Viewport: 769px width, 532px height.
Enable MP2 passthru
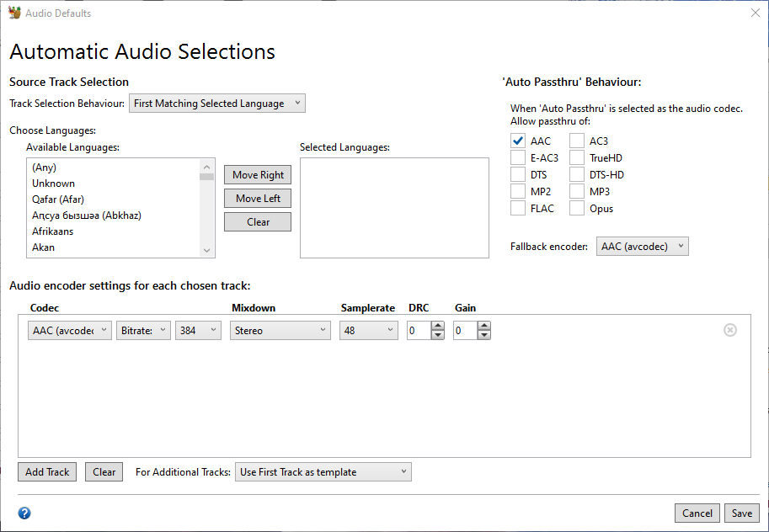[518, 191]
